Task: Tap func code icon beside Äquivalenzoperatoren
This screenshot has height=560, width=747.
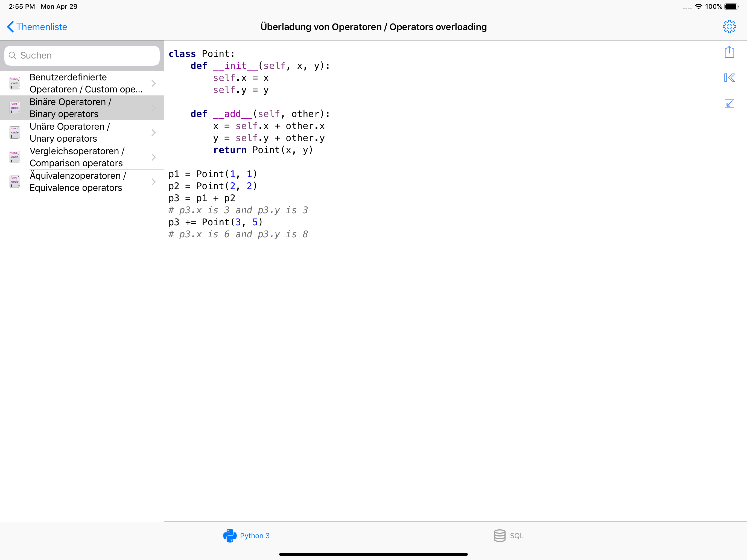Action: pos(14,181)
